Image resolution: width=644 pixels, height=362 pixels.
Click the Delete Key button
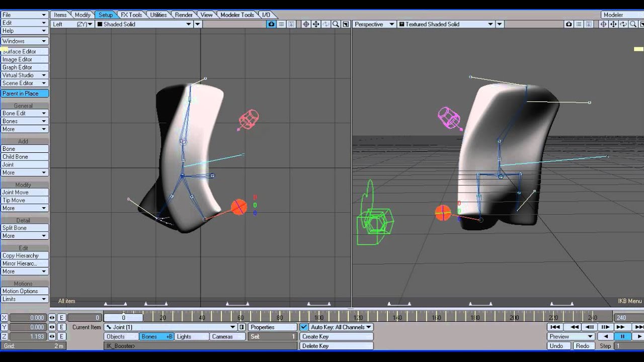click(x=337, y=346)
